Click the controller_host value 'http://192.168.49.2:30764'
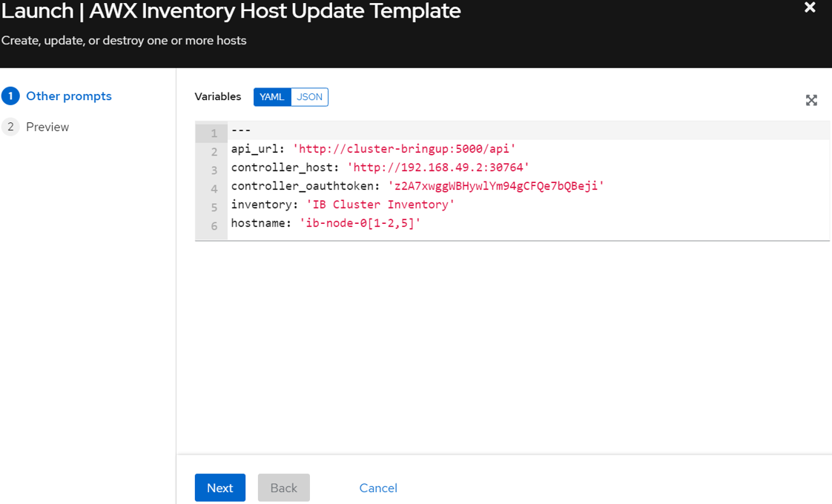The height and width of the screenshot is (504, 832). pos(438,168)
